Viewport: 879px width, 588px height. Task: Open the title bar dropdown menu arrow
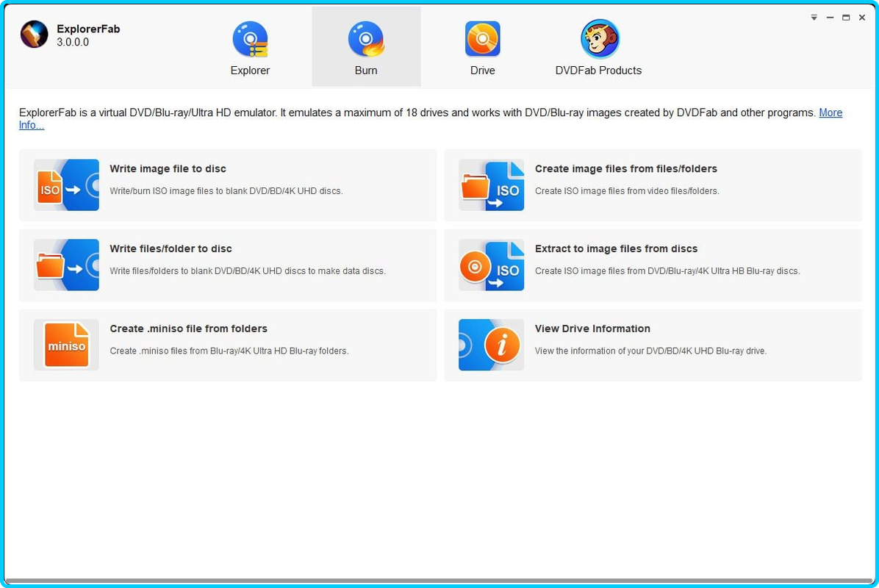coord(814,18)
